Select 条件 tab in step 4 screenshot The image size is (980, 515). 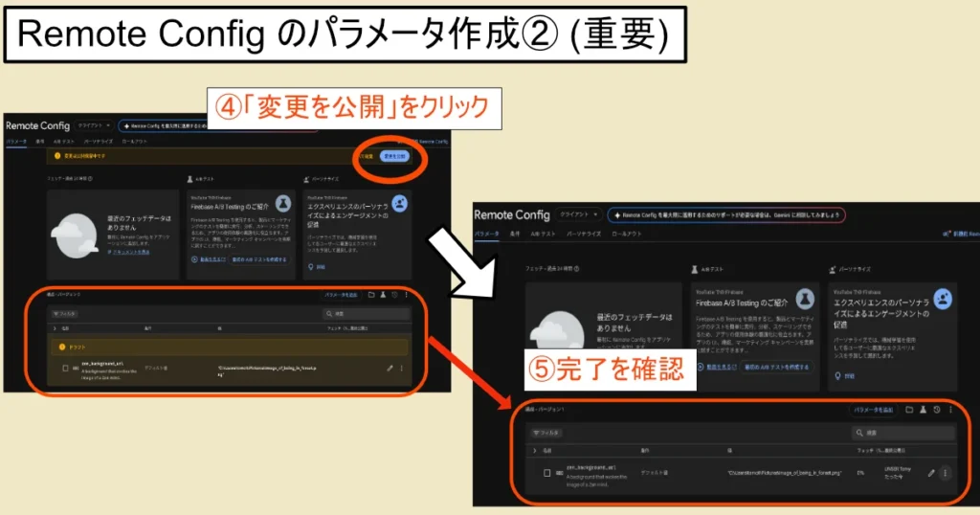[40, 142]
